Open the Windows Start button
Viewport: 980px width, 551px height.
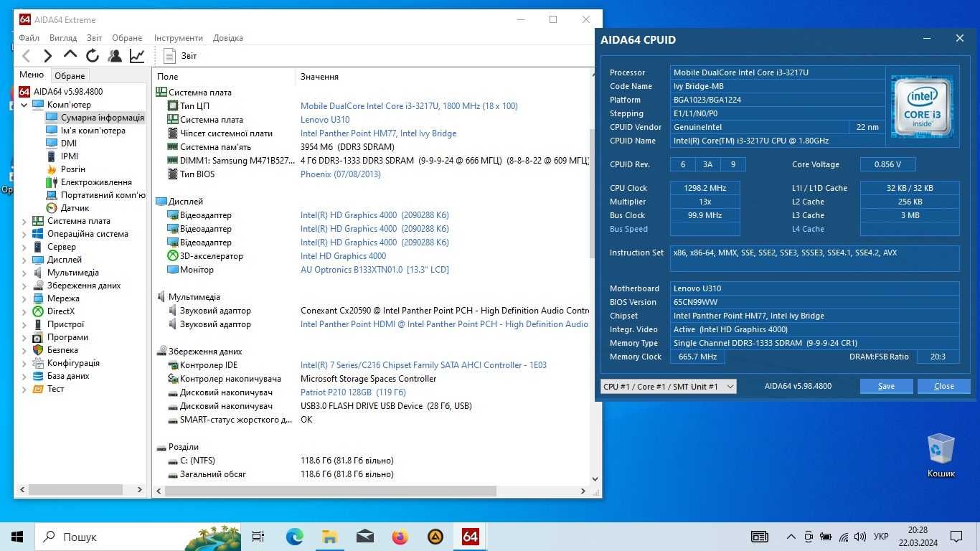tap(17, 537)
